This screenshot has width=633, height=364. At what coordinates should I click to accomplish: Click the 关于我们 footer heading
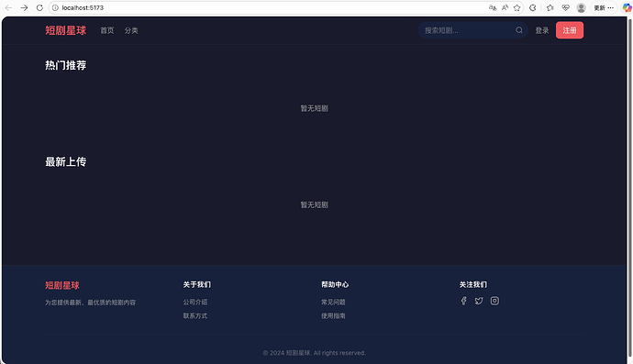(197, 284)
